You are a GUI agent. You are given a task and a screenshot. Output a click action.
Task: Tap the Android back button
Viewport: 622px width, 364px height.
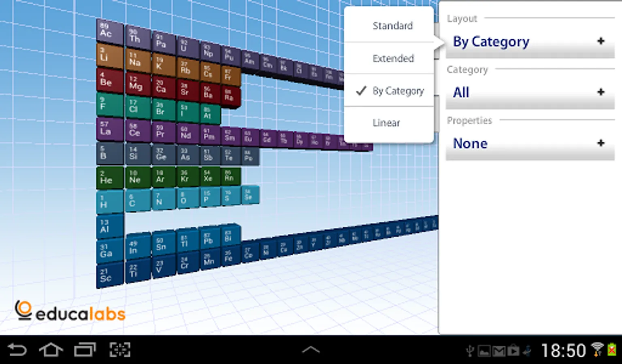click(17, 350)
